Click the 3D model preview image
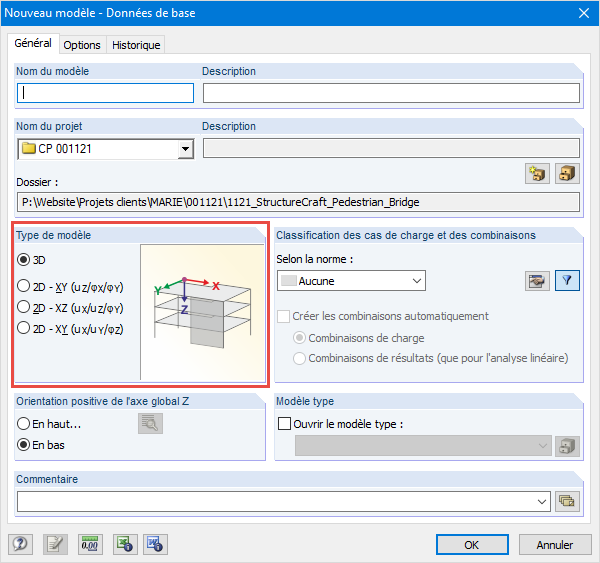 (203, 312)
